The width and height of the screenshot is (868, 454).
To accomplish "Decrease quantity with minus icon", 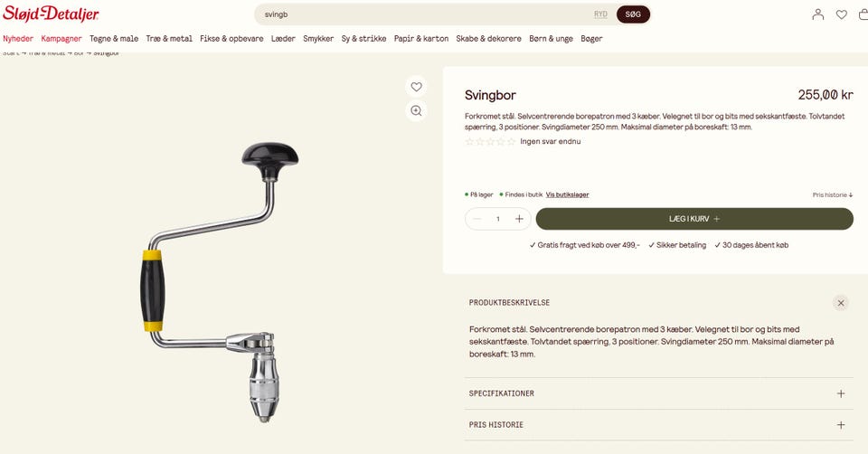I will (477, 219).
